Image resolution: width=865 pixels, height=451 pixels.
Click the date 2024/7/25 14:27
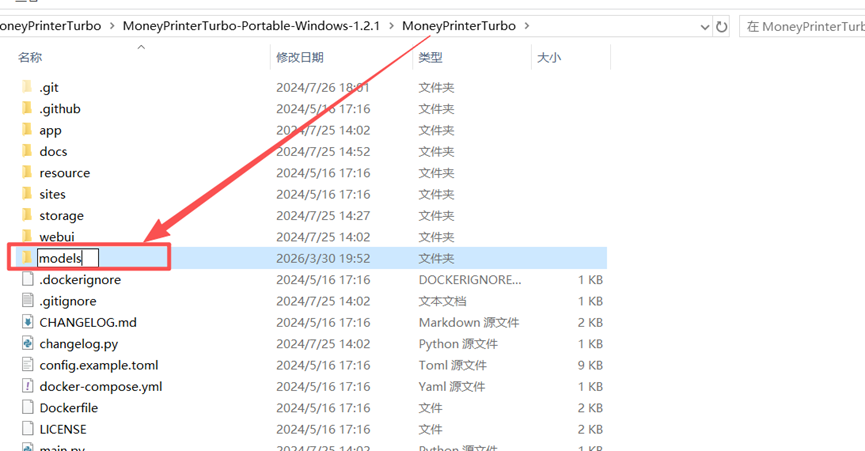click(x=323, y=216)
